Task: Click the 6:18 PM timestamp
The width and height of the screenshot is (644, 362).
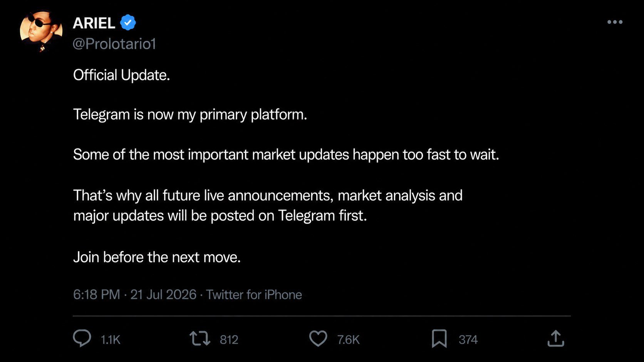Action: click(97, 295)
